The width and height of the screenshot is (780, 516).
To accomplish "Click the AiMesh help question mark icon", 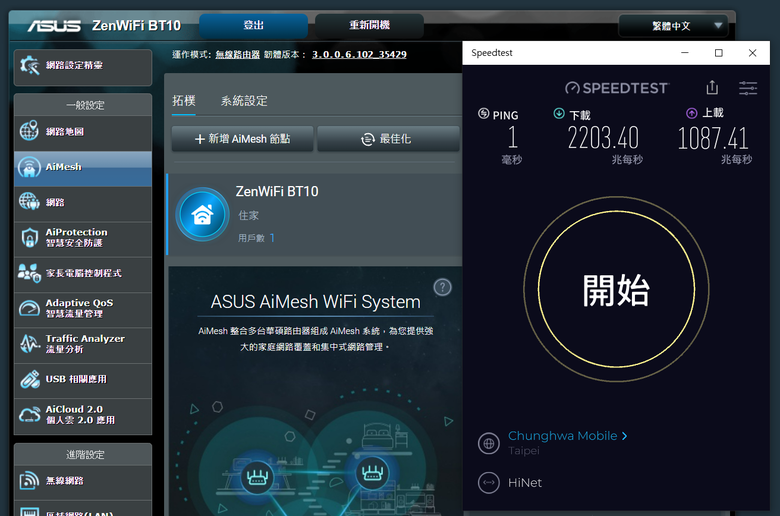I will click(442, 287).
